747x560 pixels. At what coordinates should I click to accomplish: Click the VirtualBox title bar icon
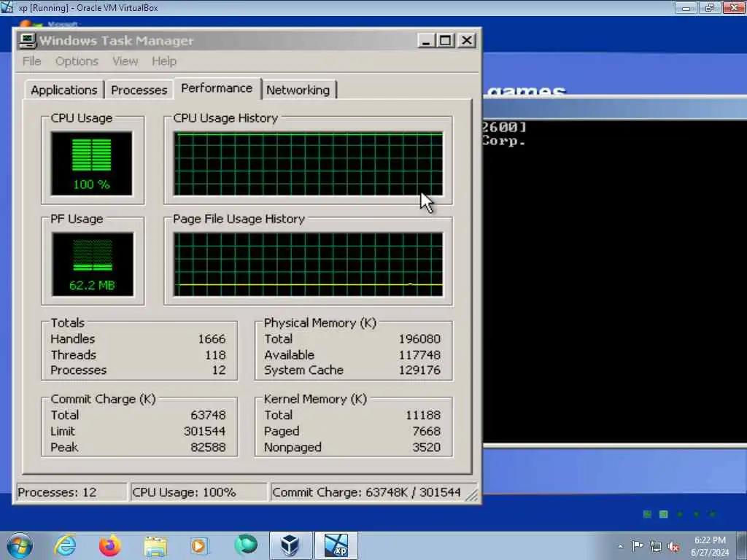coord(7,7)
